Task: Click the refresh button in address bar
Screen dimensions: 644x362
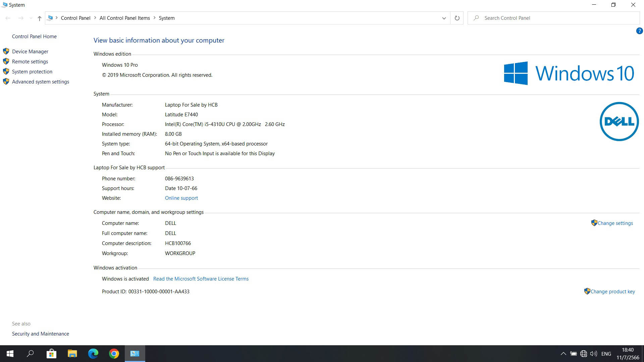Action: (x=457, y=18)
